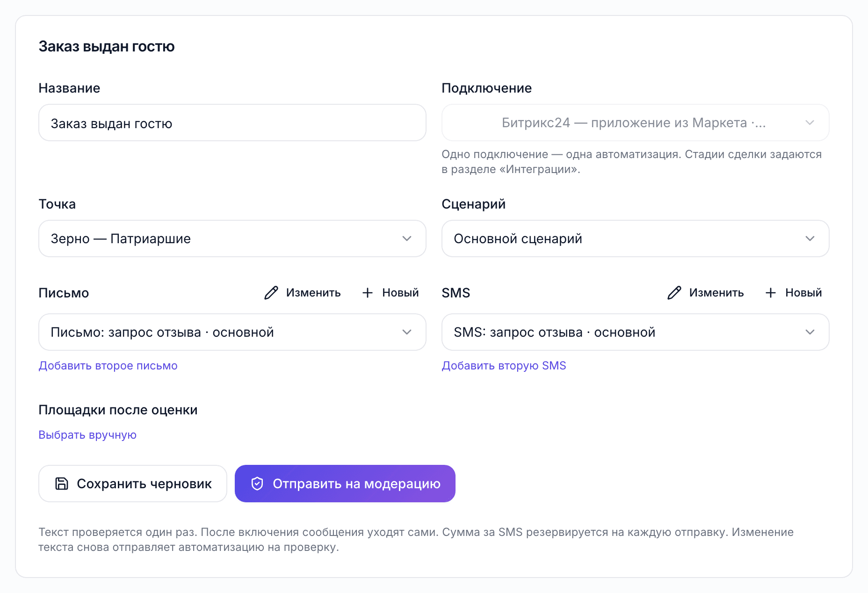Image resolution: width=868 pixels, height=593 pixels.
Task: Click the Изменить label in the Письмо row
Action: tap(313, 293)
